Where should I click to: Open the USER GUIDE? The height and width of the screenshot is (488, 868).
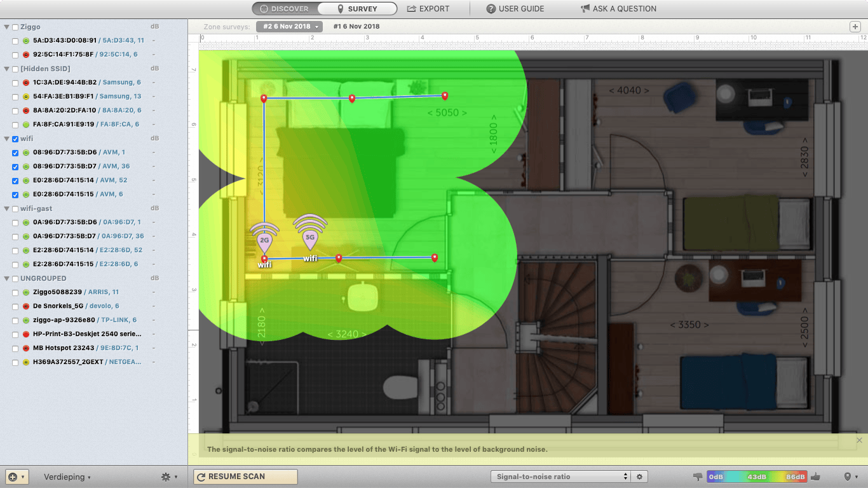coord(515,9)
